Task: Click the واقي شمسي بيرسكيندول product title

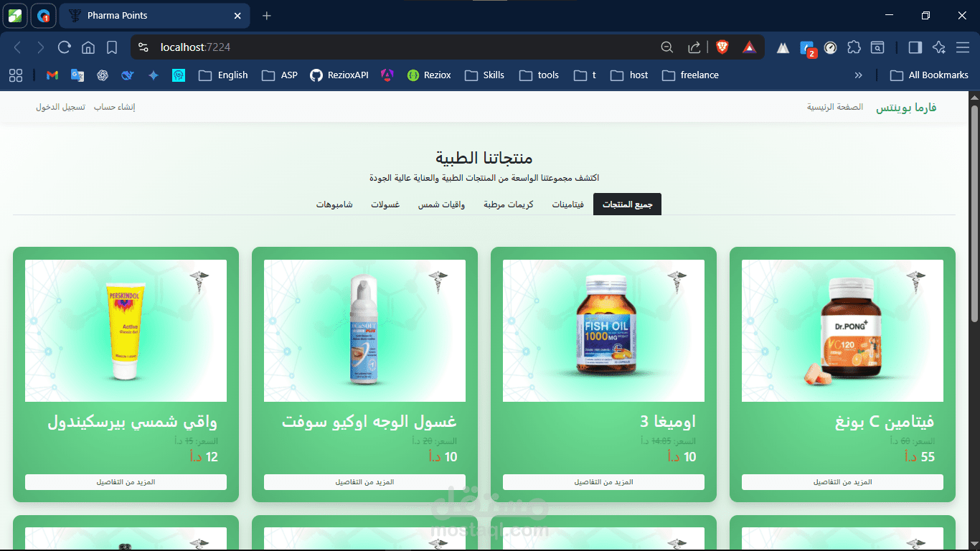Action: (x=133, y=421)
